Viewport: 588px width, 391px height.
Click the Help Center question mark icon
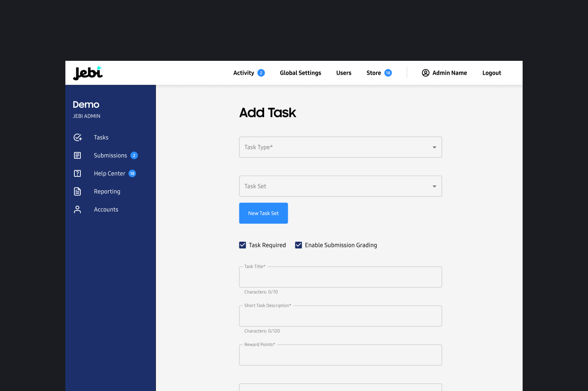[77, 173]
